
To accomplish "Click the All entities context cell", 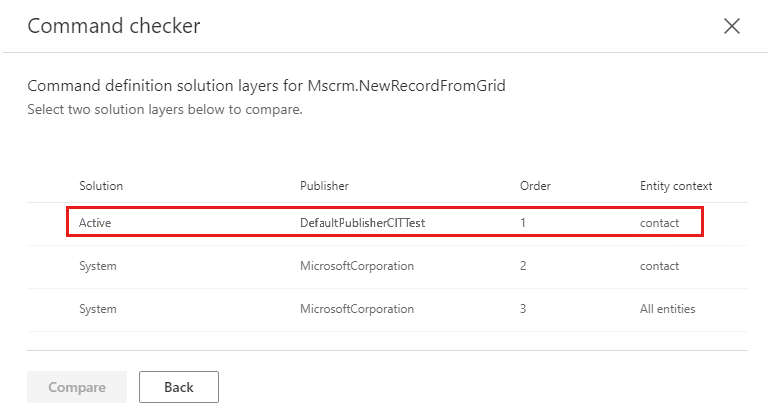I will coord(667,309).
